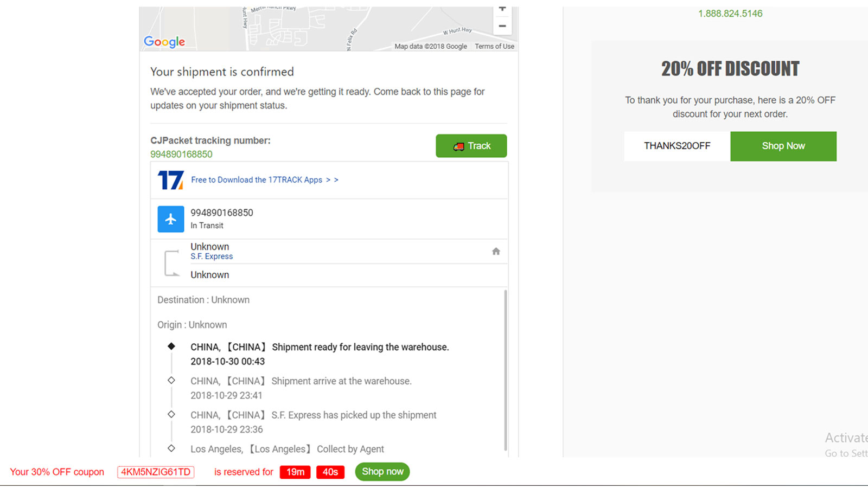Click the tracking details vertical scrollbar

point(506,371)
